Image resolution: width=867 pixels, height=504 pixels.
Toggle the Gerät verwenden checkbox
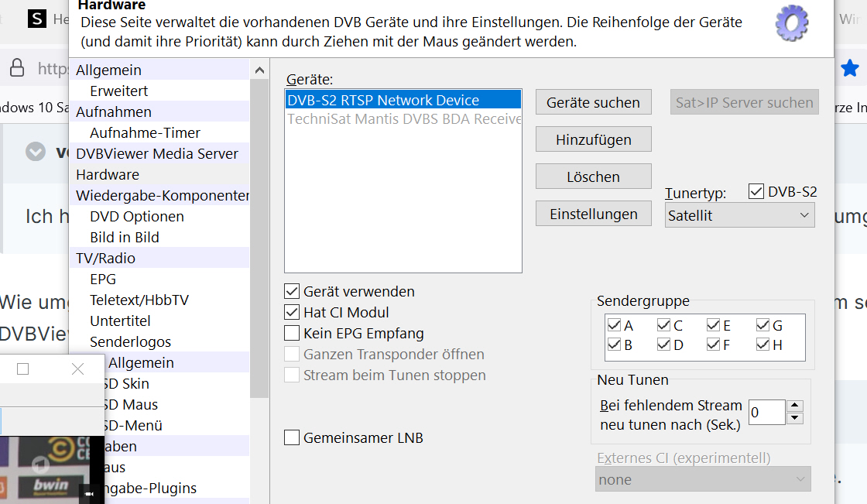point(292,291)
